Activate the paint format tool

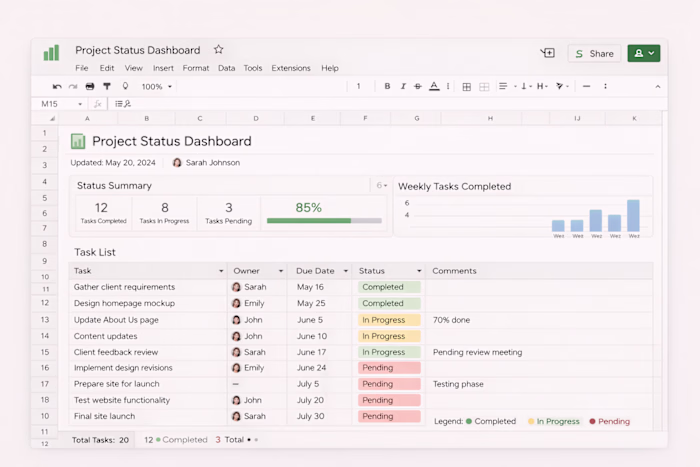(x=107, y=86)
